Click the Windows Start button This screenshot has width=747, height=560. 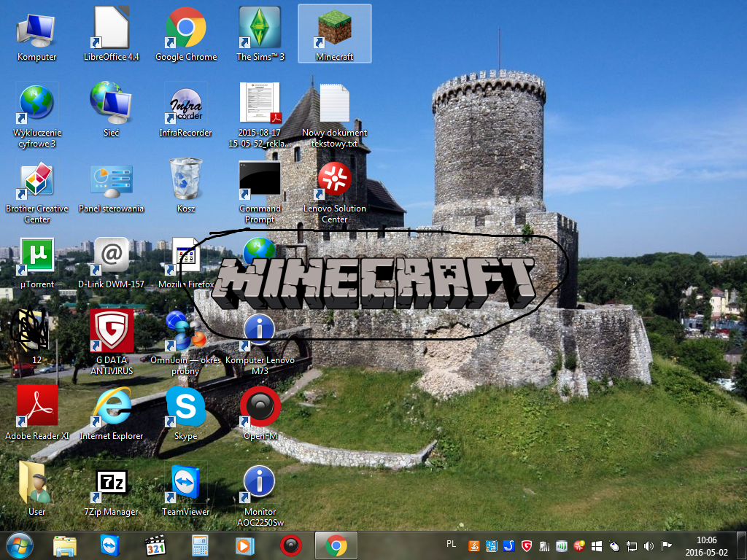click(x=19, y=545)
